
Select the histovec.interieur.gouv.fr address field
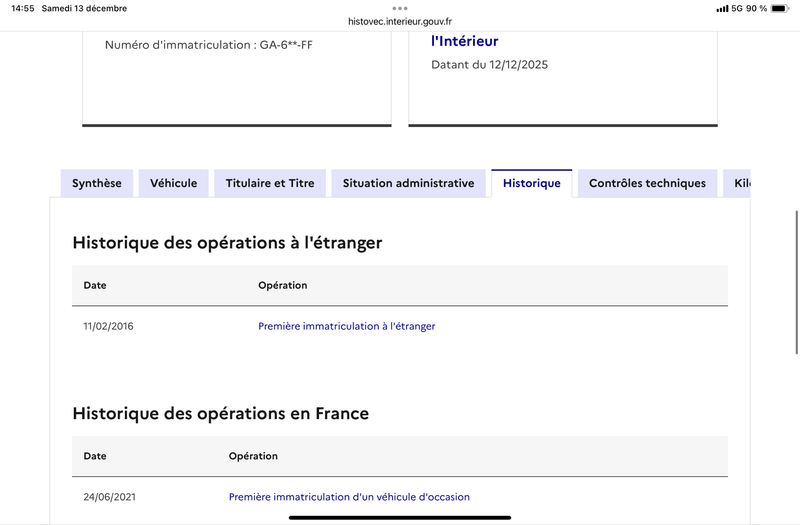coord(400,20)
